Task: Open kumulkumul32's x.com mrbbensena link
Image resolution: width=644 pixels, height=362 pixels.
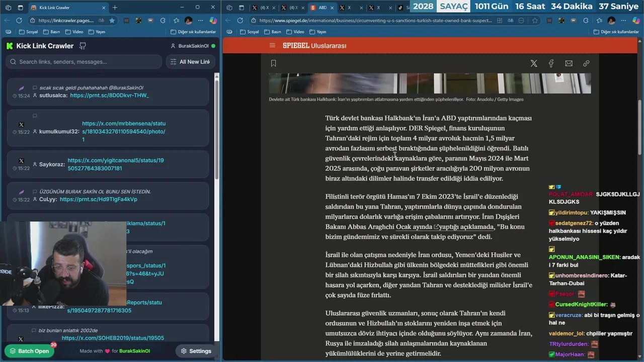Action: 124,131
